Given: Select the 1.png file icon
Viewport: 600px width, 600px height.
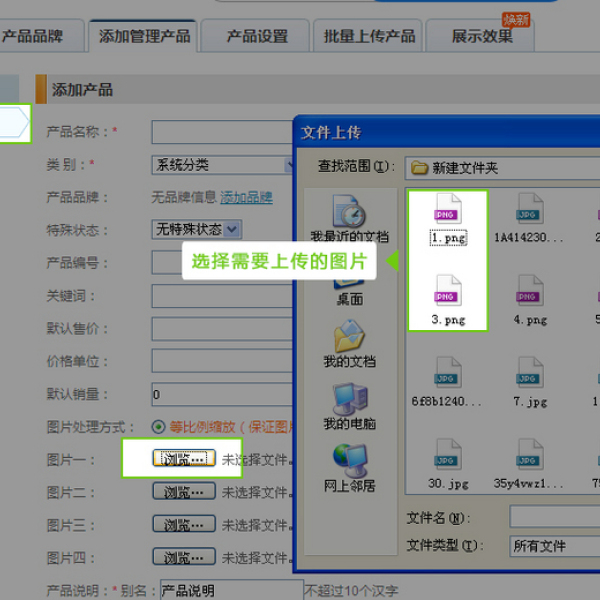Looking at the screenshot, I should 448,209.
